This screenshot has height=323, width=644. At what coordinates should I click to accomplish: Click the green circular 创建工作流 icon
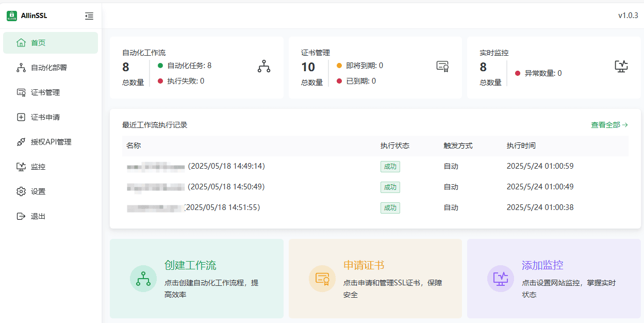[x=143, y=279]
